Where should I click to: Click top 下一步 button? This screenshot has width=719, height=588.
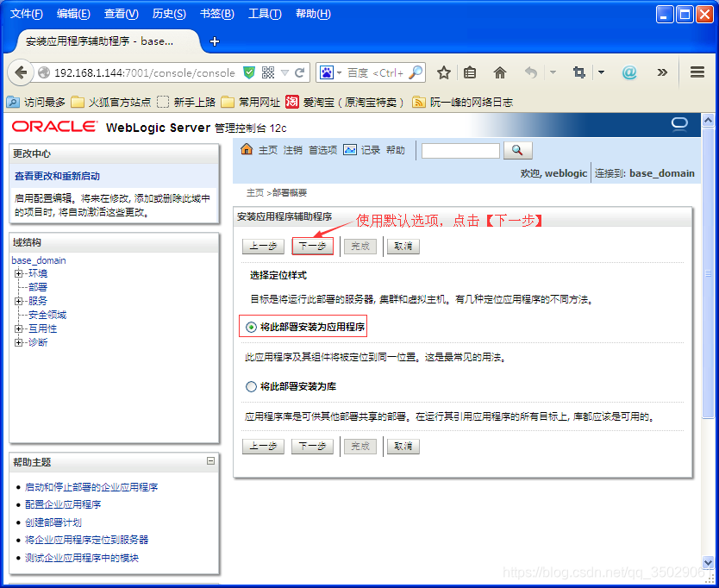click(x=312, y=247)
